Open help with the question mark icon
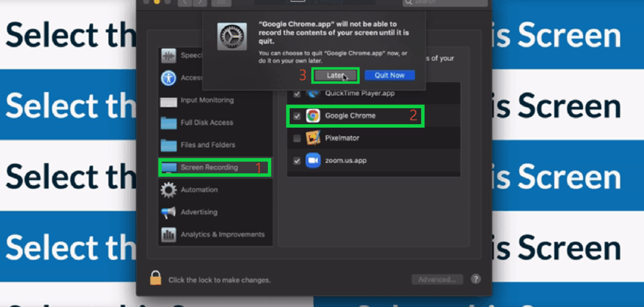This screenshot has width=644, height=307. (x=475, y=279)
